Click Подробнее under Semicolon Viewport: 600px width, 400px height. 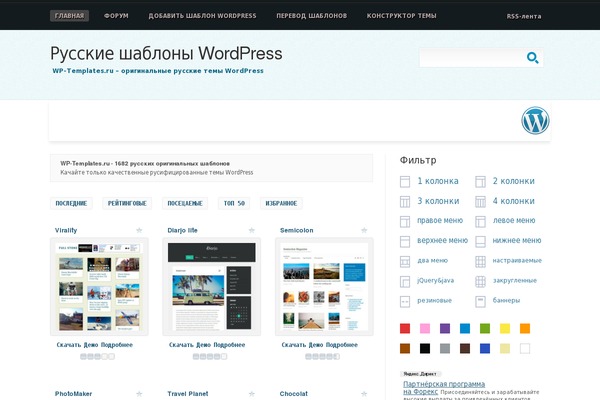click(342, 345)
